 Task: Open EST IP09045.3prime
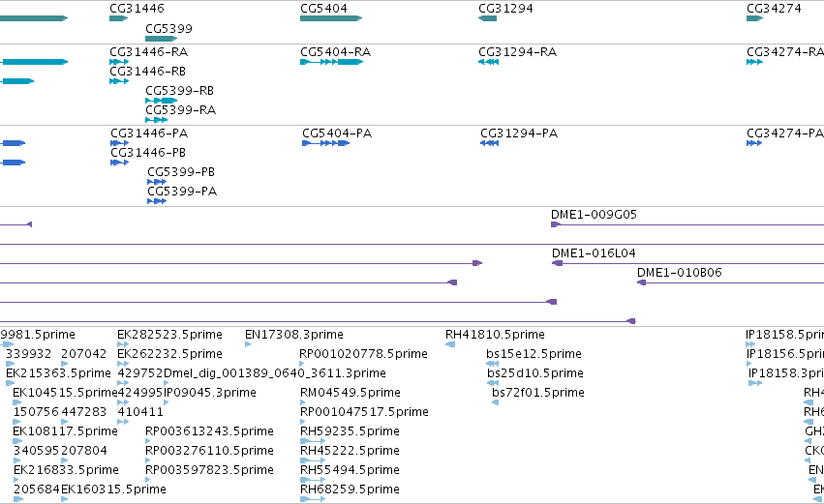210,393
